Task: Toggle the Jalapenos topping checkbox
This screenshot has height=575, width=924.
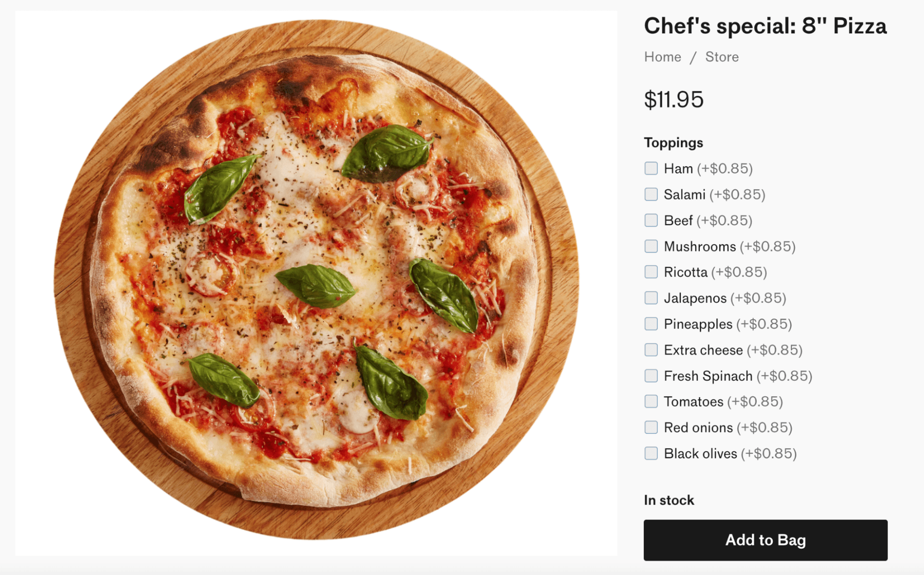Action: pyautogui.click(x=651, y=298)
